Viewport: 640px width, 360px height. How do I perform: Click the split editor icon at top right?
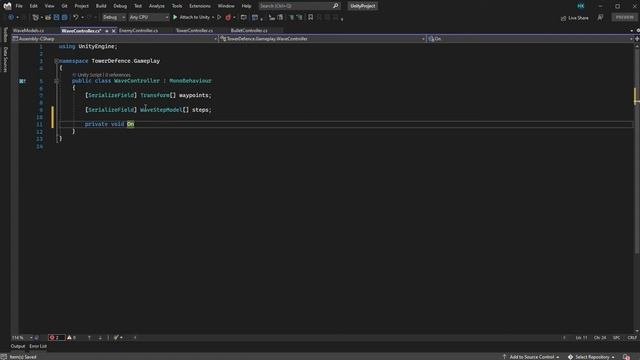pyautogui.click(x=637, y=39)
